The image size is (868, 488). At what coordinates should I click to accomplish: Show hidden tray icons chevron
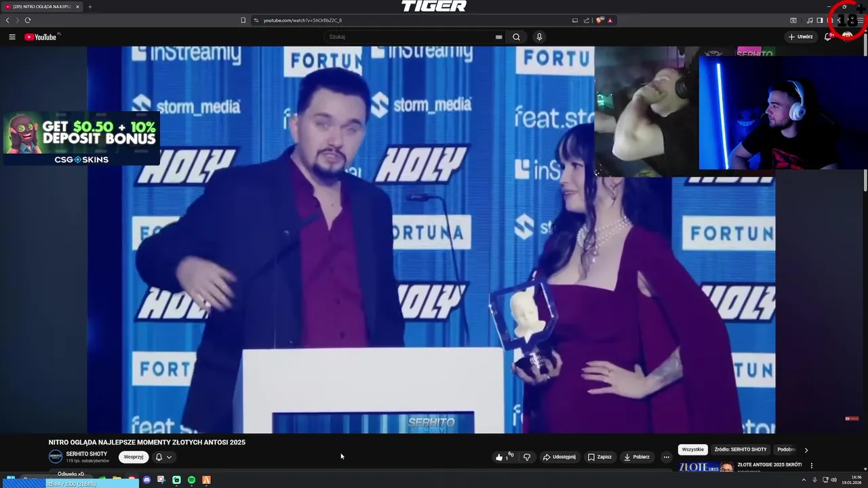[x=804, y=480]
